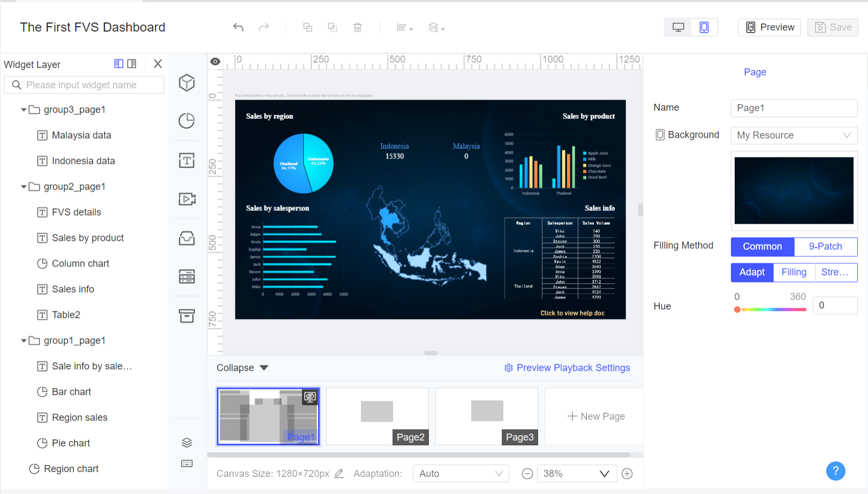The width and height of the screenshot is (868, 494).
Task: Open the undo icon in the toolbar
Action: [238, 27]
